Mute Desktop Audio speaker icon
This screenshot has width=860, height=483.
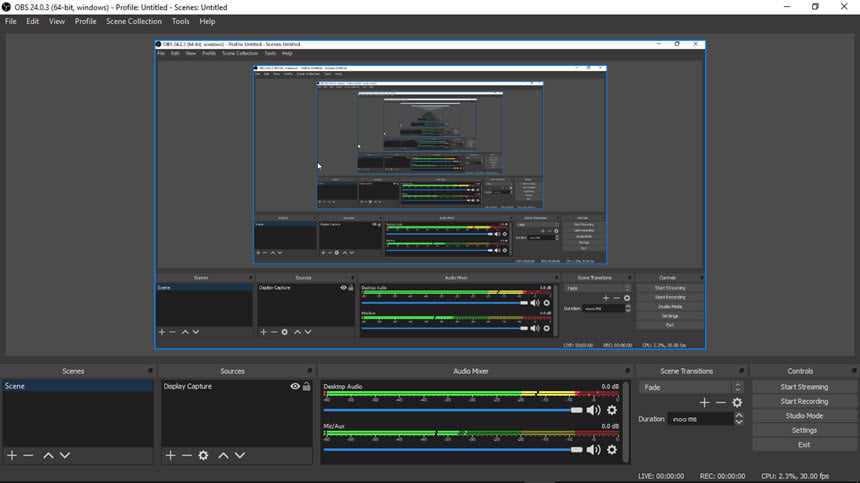(x=593, y=410)
